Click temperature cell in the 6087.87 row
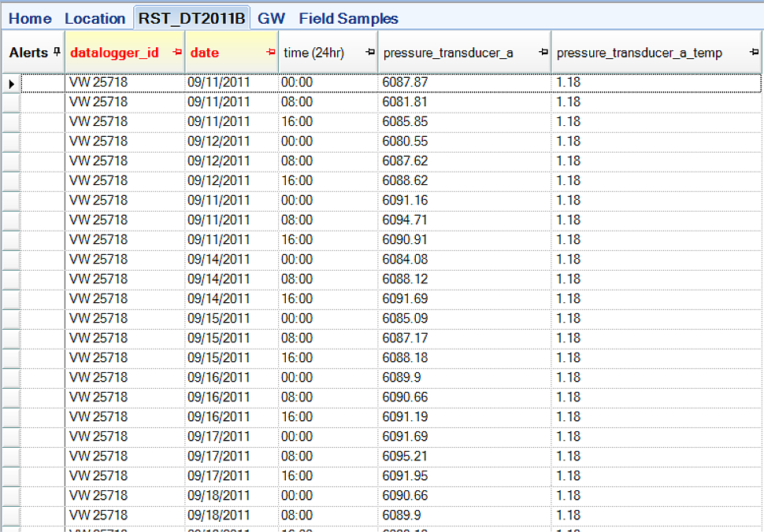 tap(655, 83)
